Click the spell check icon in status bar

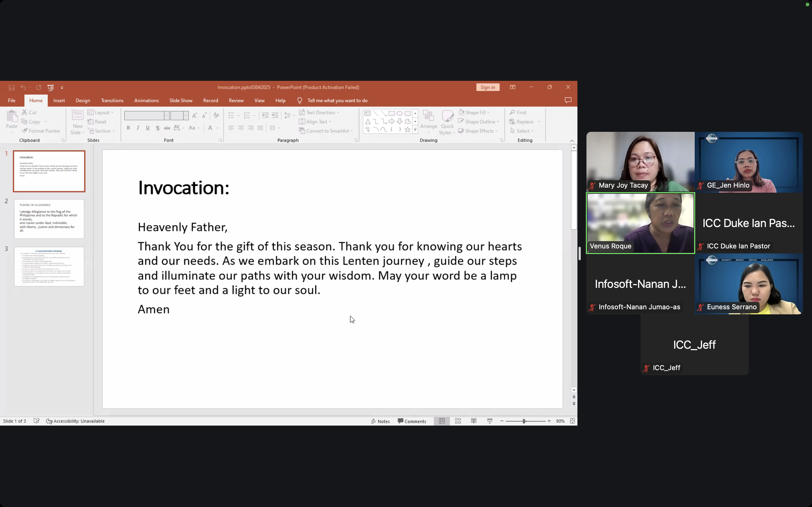click(37, 421)
